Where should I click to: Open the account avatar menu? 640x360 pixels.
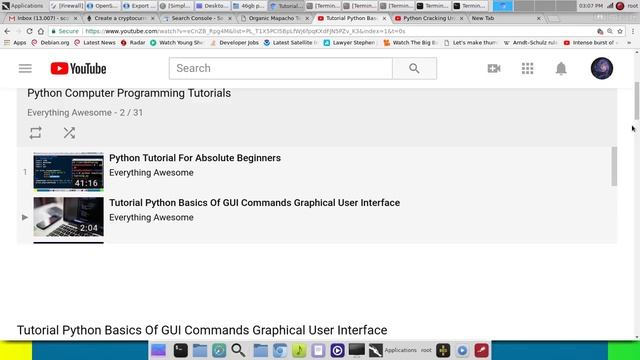[x=602, y=68]
